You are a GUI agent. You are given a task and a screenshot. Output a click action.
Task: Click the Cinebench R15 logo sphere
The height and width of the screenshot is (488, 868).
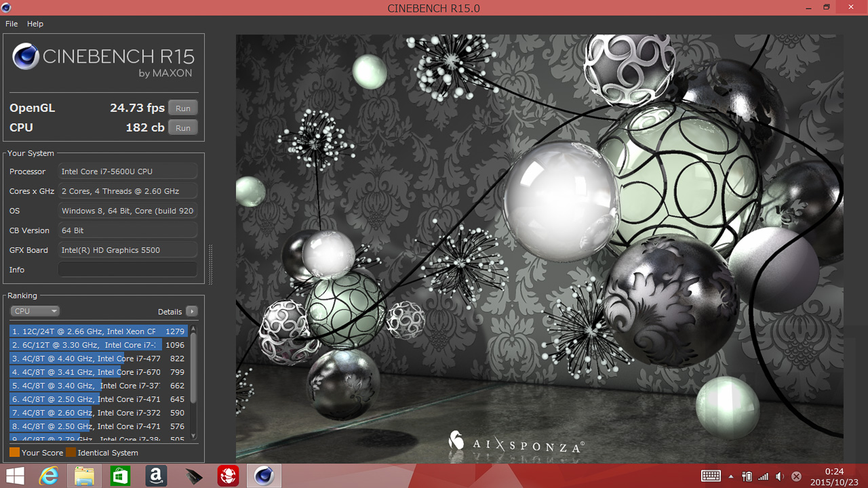[26, 56]
